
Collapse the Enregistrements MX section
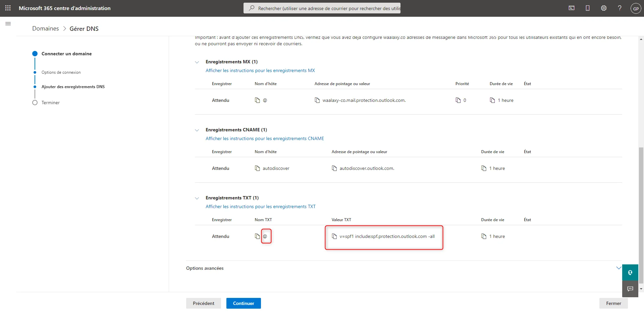(x=197, y=62)
